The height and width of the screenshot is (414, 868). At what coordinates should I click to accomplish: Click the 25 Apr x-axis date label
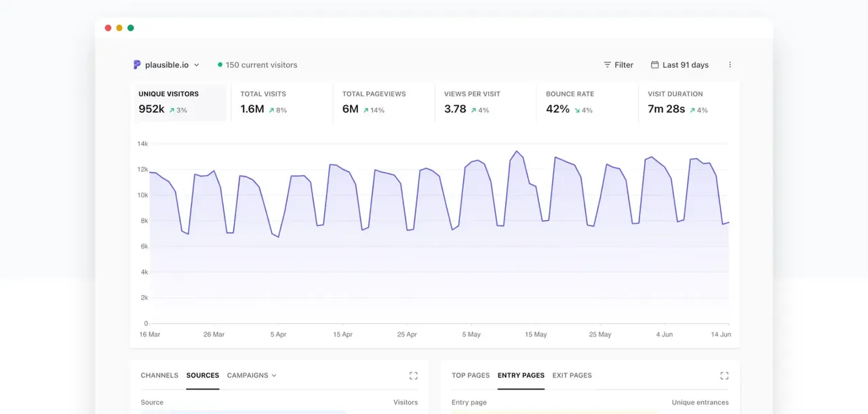click(407, 335)
